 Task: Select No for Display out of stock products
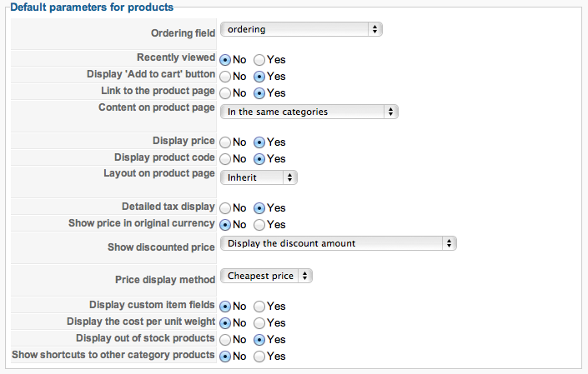click(225, 340)
